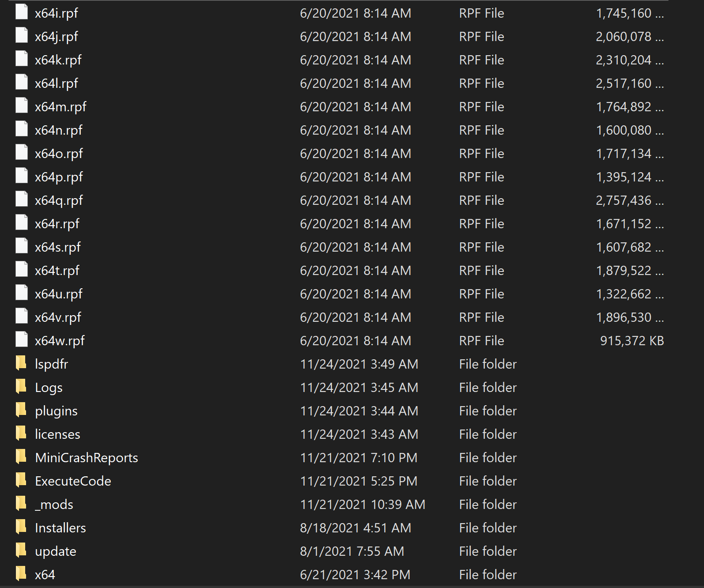Click the plugins folder icon
704x588 pixels.
[21, 410]
